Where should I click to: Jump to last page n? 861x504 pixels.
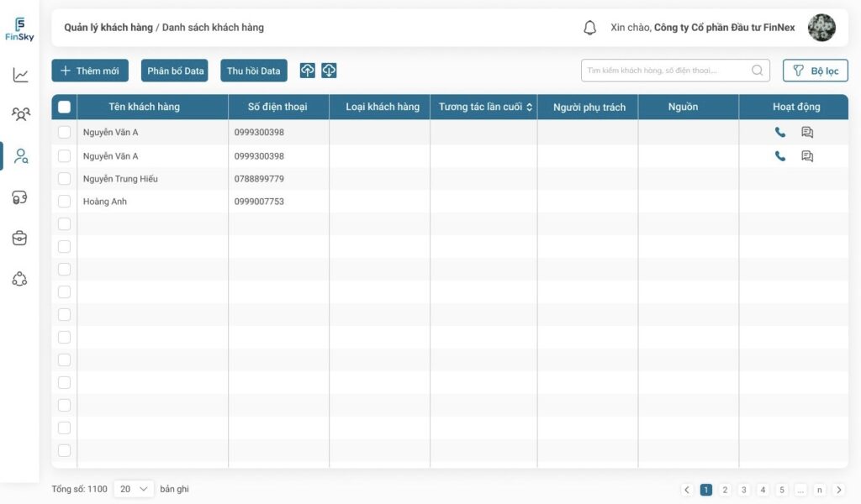[819, 490]
